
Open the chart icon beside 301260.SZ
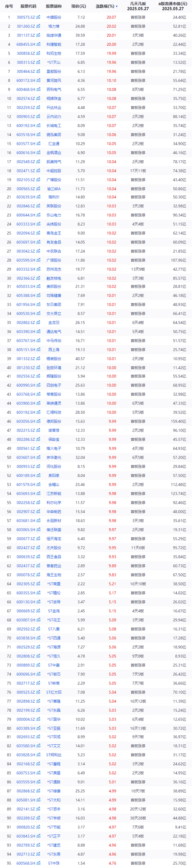[x=38, y=26]
